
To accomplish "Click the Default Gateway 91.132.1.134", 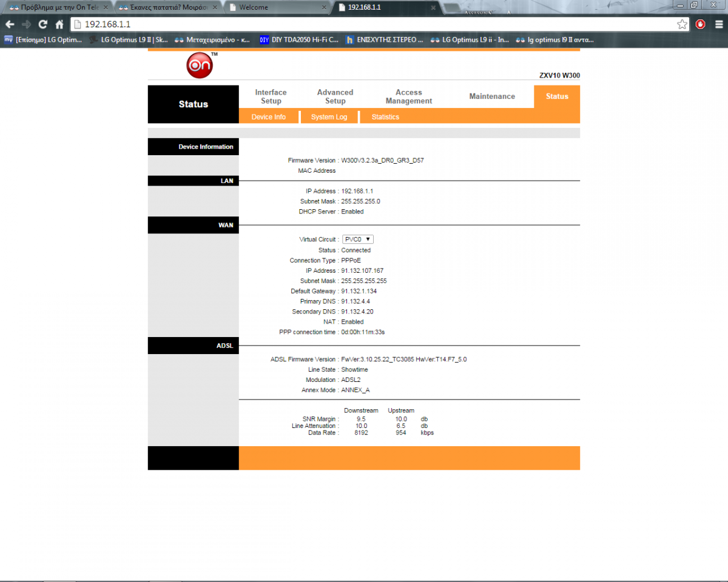I will [359, 291].
